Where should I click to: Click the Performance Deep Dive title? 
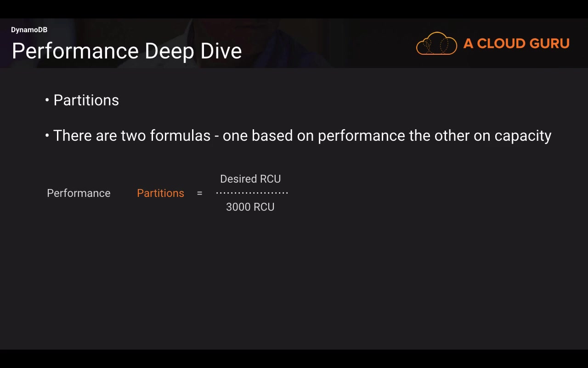coord(127,51)
